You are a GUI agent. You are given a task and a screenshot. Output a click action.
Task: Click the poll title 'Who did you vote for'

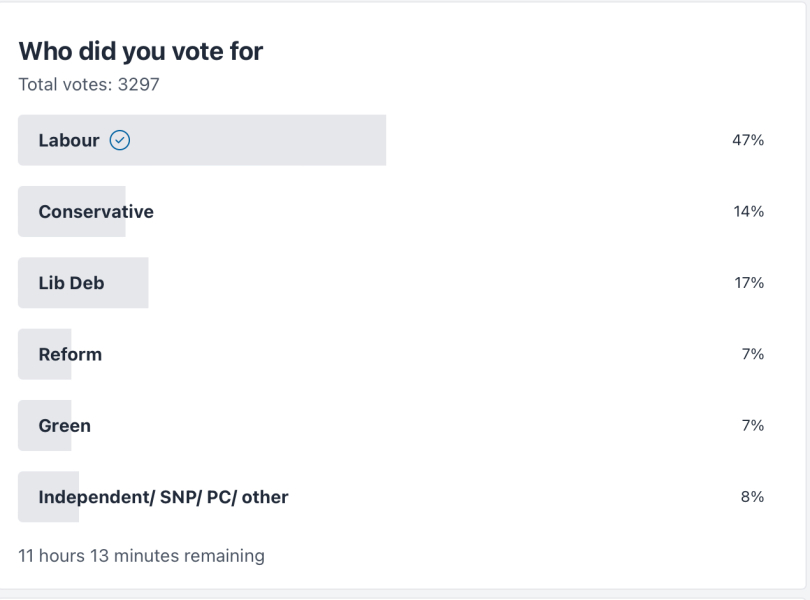[141, 52]
